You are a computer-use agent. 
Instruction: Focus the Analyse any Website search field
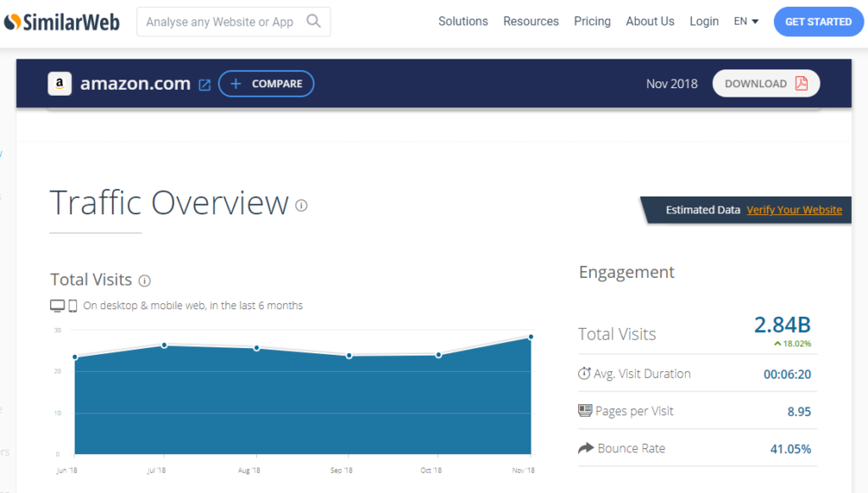(234, 21)
